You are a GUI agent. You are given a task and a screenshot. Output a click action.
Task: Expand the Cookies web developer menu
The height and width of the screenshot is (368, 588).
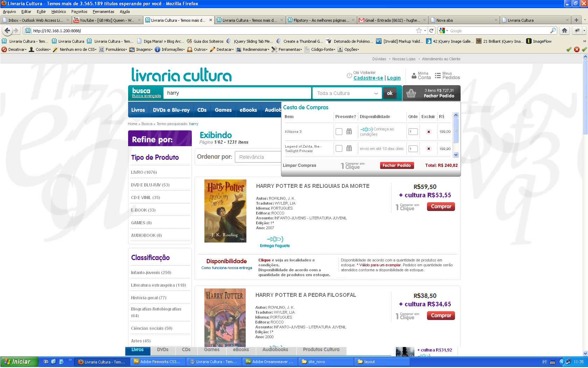coord(40,49)
